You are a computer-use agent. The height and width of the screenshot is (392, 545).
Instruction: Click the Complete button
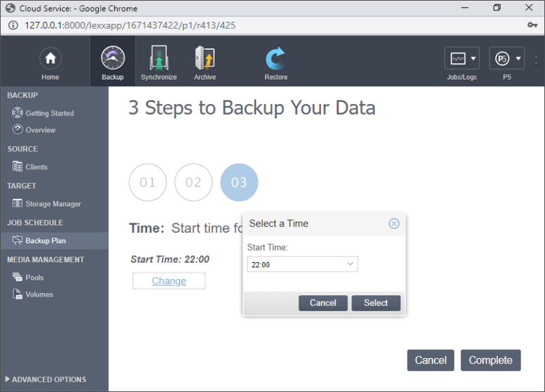coord(490,361)
